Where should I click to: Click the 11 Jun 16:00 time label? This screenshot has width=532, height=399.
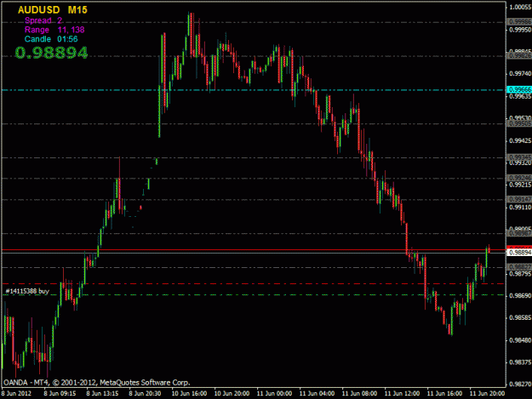click(444, 393)
